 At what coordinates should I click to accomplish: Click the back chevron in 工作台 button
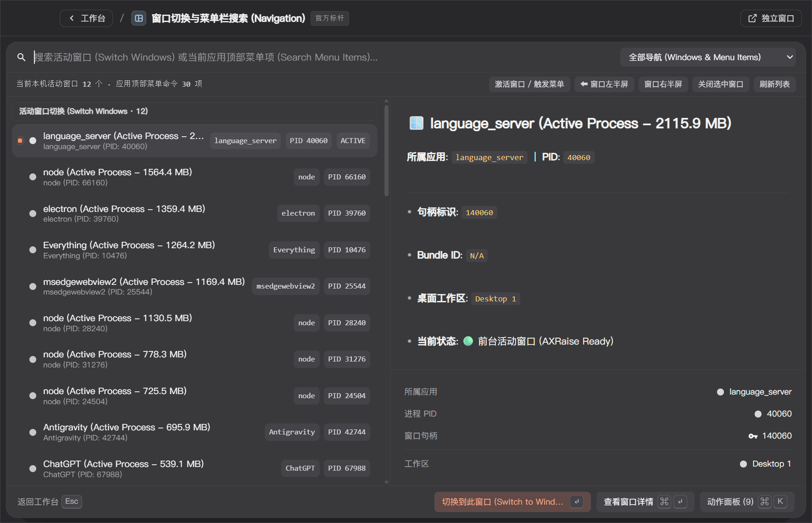(72, 18)
